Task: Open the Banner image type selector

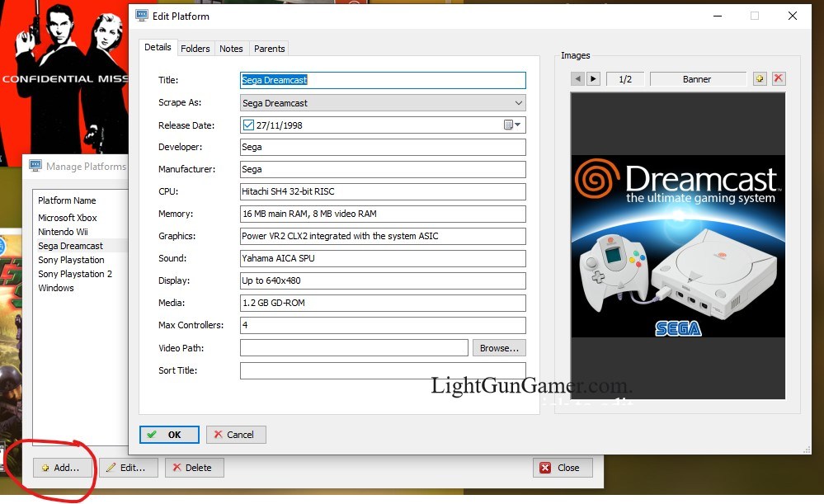Action: [x=697, y=79]
